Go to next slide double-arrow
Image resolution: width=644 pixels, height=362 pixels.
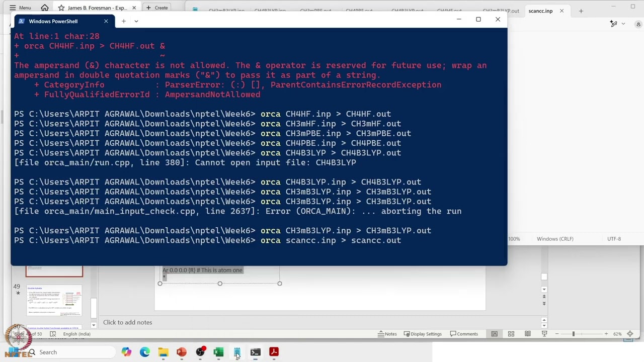(544, 304)
